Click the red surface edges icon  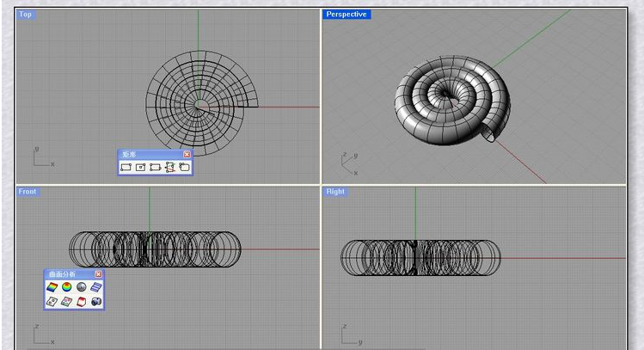pos(82,301)
